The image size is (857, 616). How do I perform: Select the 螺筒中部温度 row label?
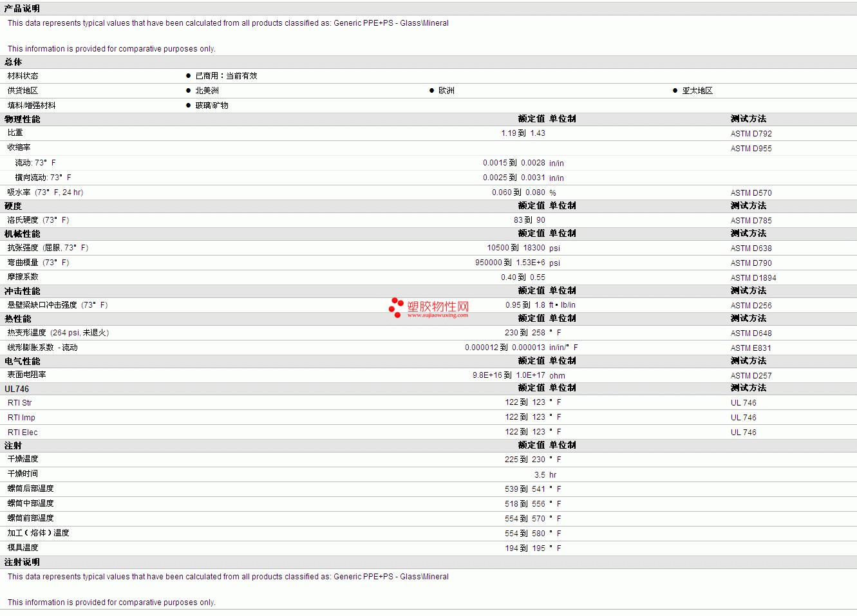(x=30, y=503)
